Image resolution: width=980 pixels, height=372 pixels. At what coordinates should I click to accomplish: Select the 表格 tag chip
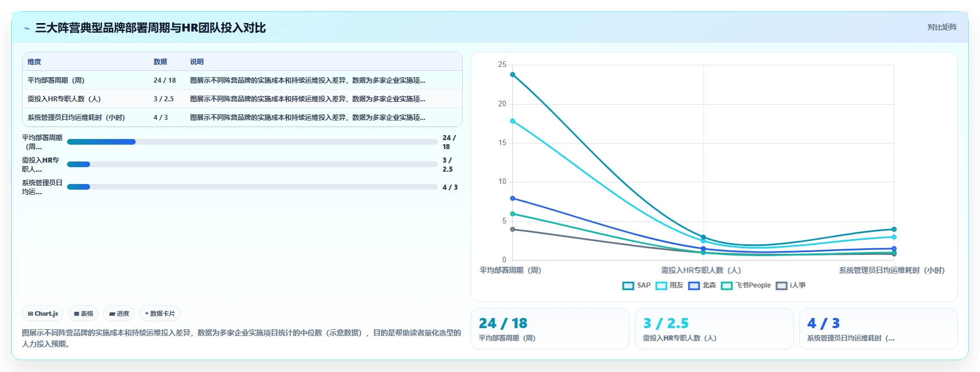tap(83, 313)
